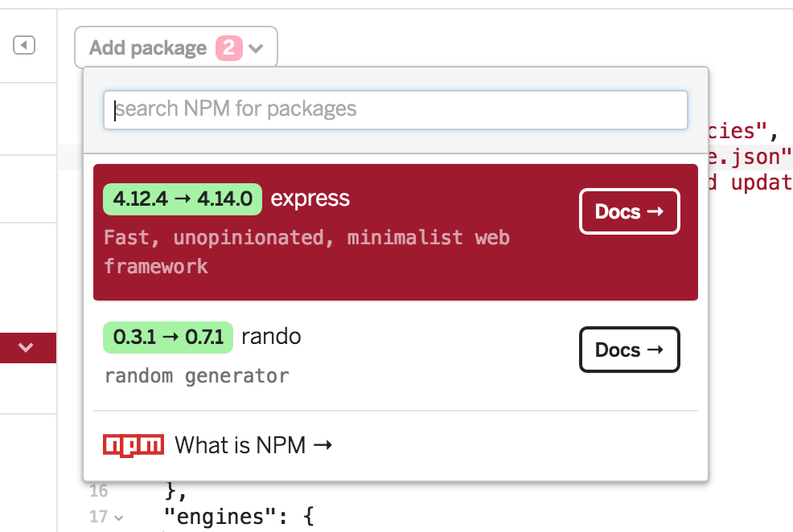The image size is (793, 532).
Task: Fold the code block at line 17
Action: pos(119,518)
